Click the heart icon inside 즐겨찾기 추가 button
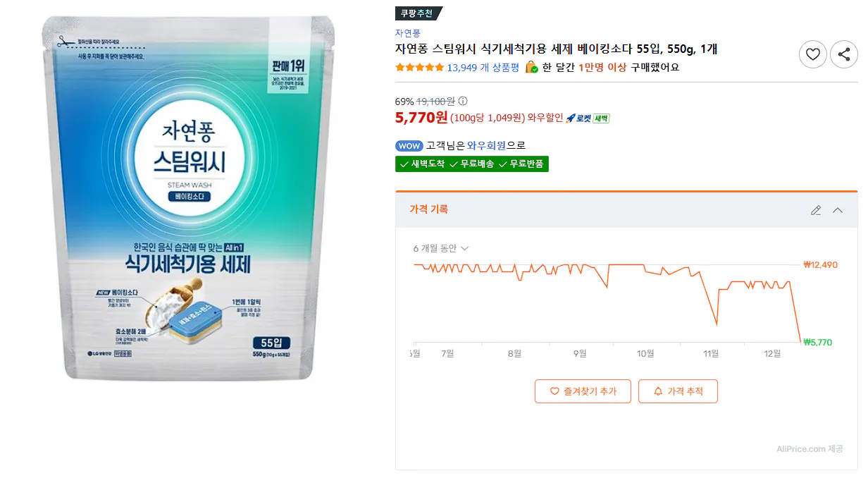The image size is (868, 478). pos(553,391)
